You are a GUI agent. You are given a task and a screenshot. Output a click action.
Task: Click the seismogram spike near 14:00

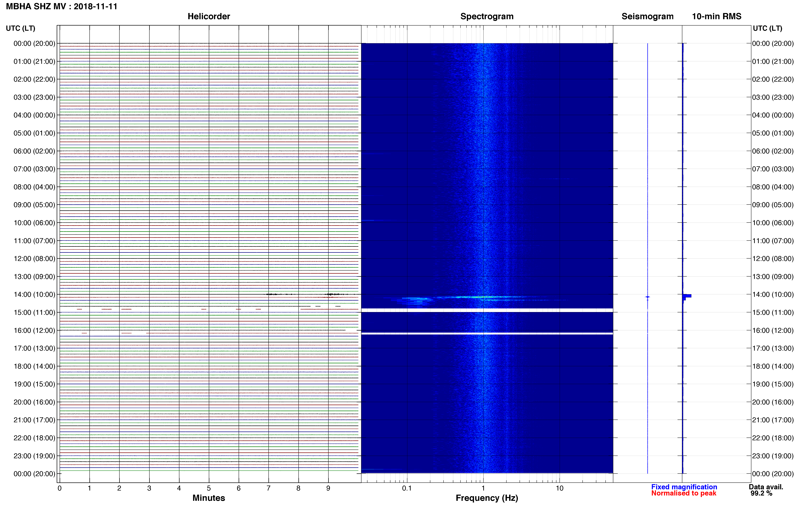(x=648, y=297)
